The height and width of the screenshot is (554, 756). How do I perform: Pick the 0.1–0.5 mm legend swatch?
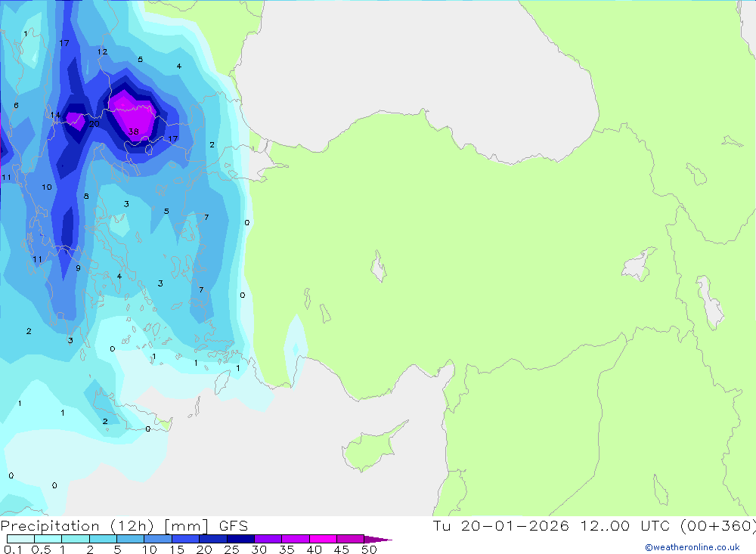(20, 539)
